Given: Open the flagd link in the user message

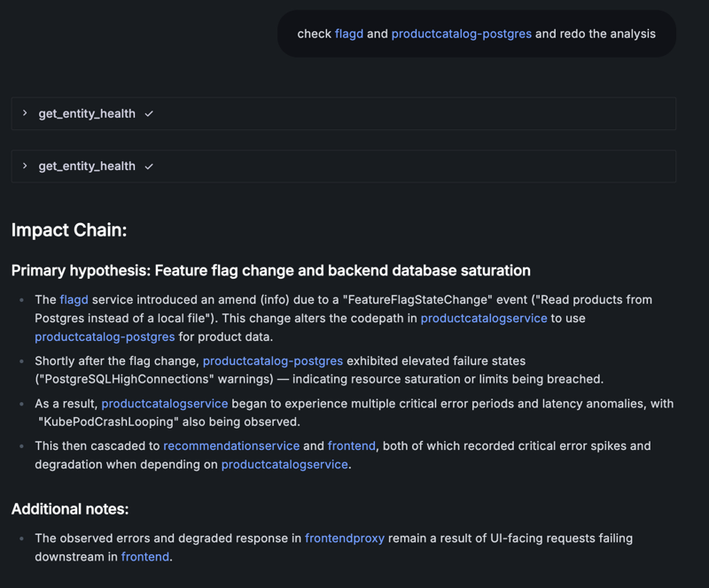Looking at the screenshot, I should coord(348,34).
